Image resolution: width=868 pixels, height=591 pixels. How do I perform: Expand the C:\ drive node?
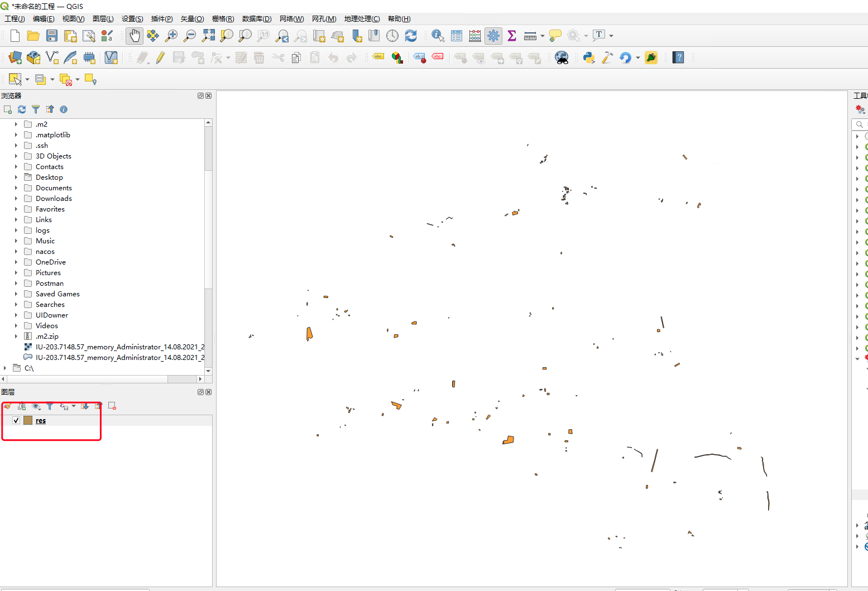(x=5, y=368)
